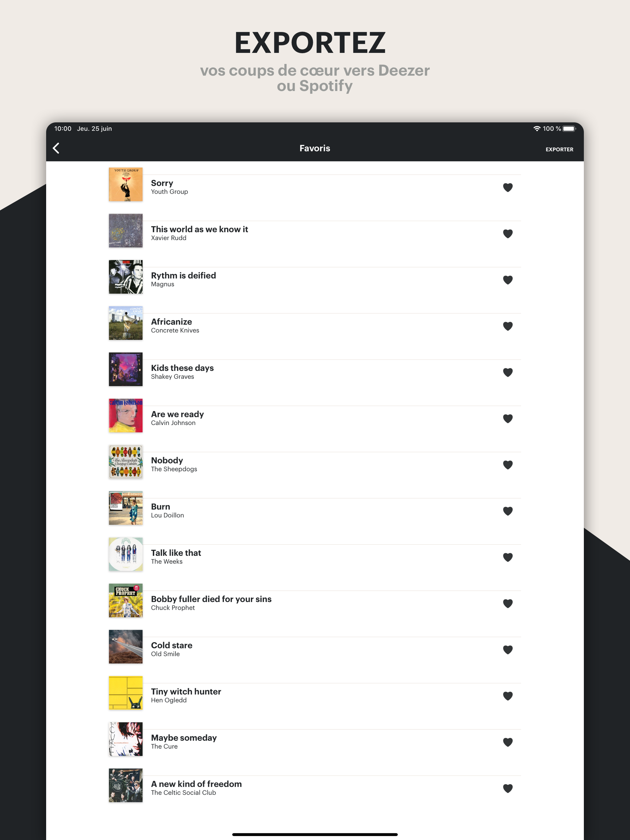Remove Rythm is deified from favorites
Screen dimensions: 630x840
coord(508,280)
